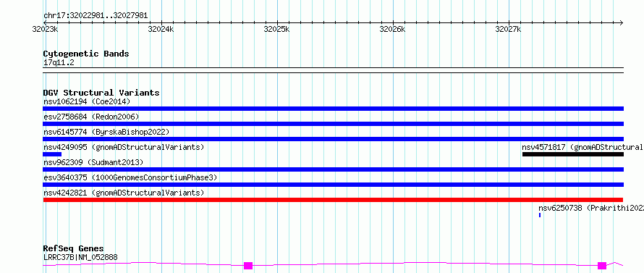Image resolution: width=644 pixels, height=273 pixels.
Task: Click the 32025k ruler tick label
Action: click(x=277, y=29)
